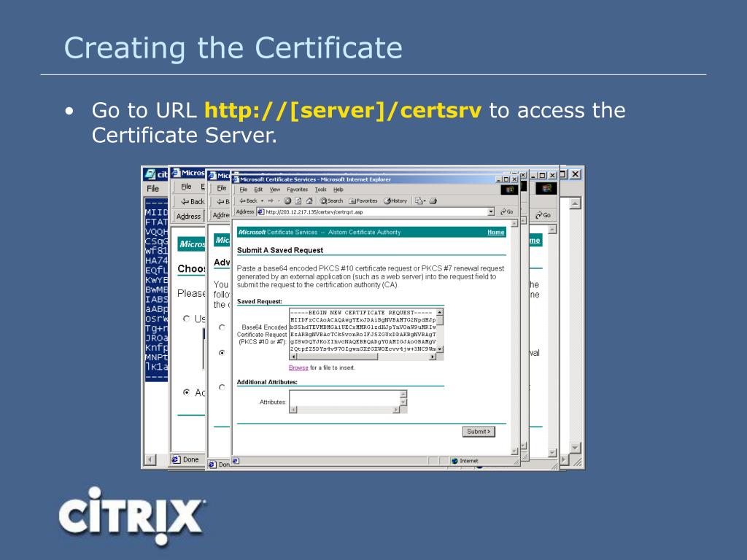
Task: Click the Mail icon in the front toolbar
Action: pos(419,201)
